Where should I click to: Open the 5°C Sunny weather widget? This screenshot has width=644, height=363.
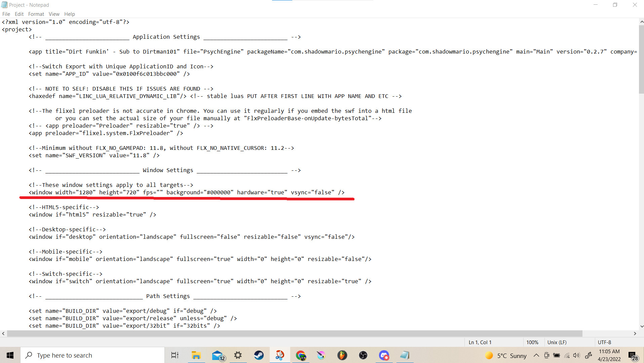pos(506,355)
